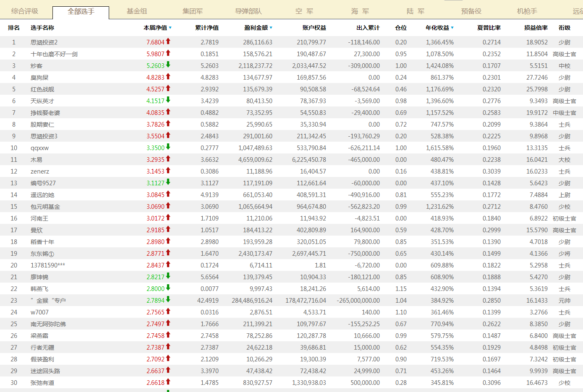
Task: Click profit amount 284,486,916.24
Action: pyautogui.click(x=252, y=301)
